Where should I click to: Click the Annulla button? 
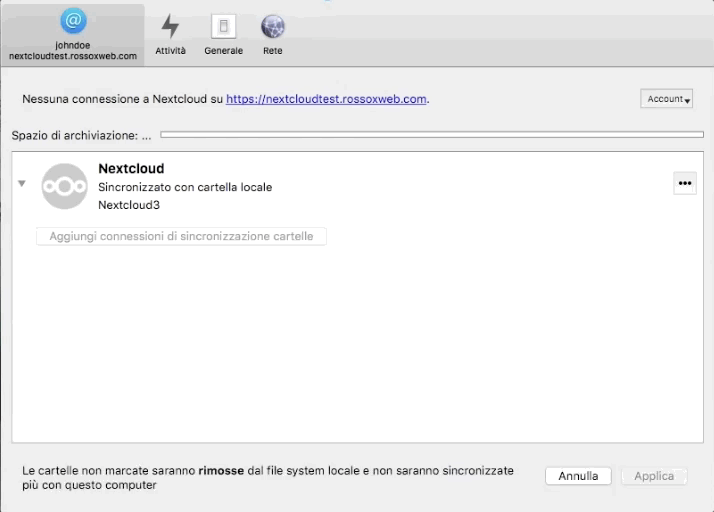pos(578,476)
